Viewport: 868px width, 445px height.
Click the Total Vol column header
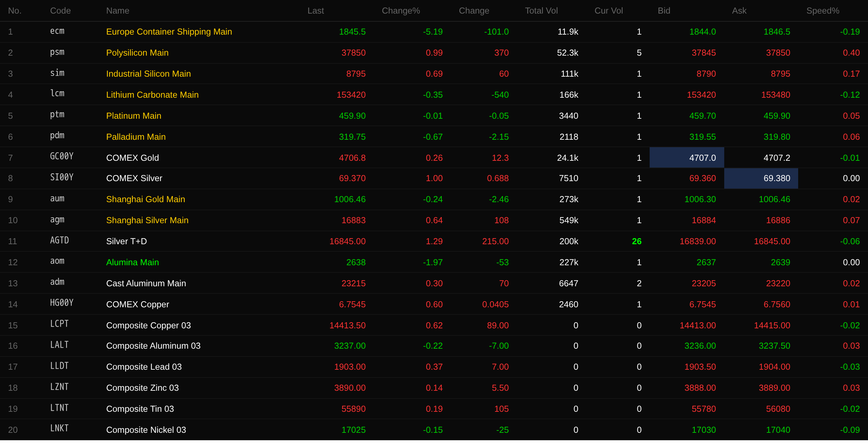[541, 11]
